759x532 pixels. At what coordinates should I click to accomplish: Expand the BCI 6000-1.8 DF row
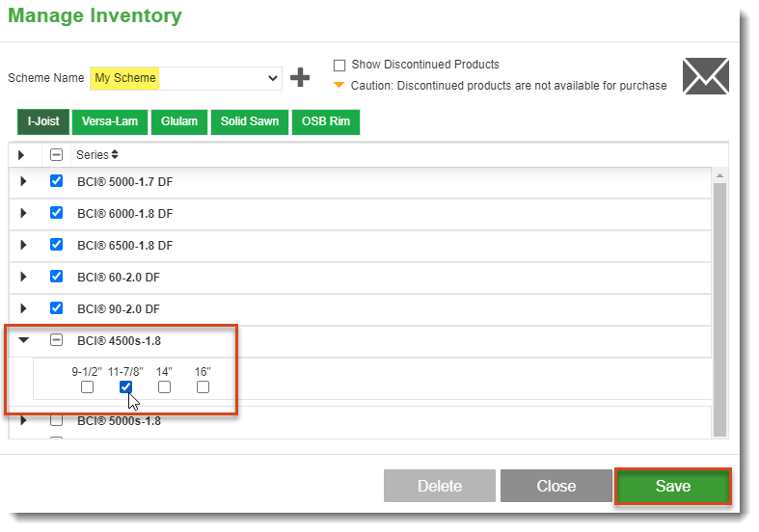[x=23, y=213]
